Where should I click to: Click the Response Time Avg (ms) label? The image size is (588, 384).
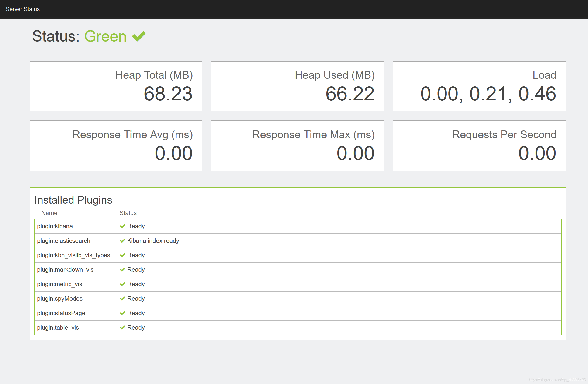click(x=133, y=135)
